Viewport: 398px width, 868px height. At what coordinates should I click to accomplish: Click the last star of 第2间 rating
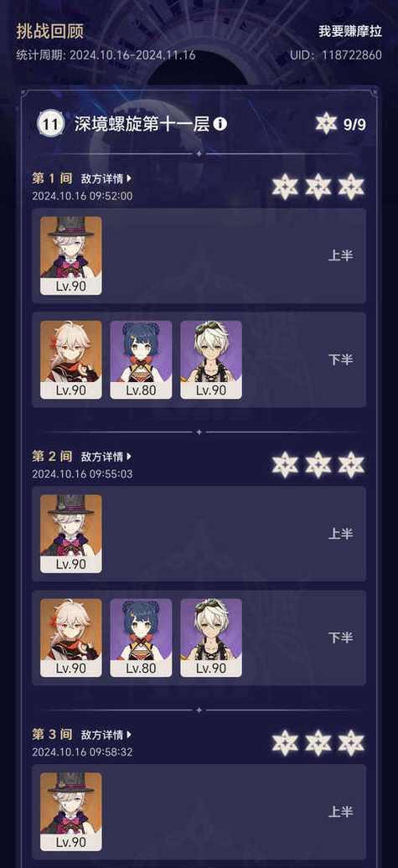click(x=351, y=464)
